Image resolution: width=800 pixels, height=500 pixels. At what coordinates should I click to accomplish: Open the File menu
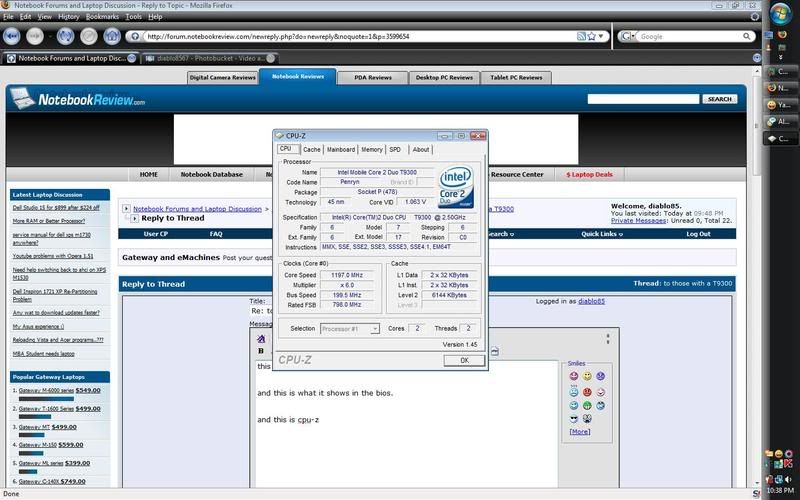[8, 16]
